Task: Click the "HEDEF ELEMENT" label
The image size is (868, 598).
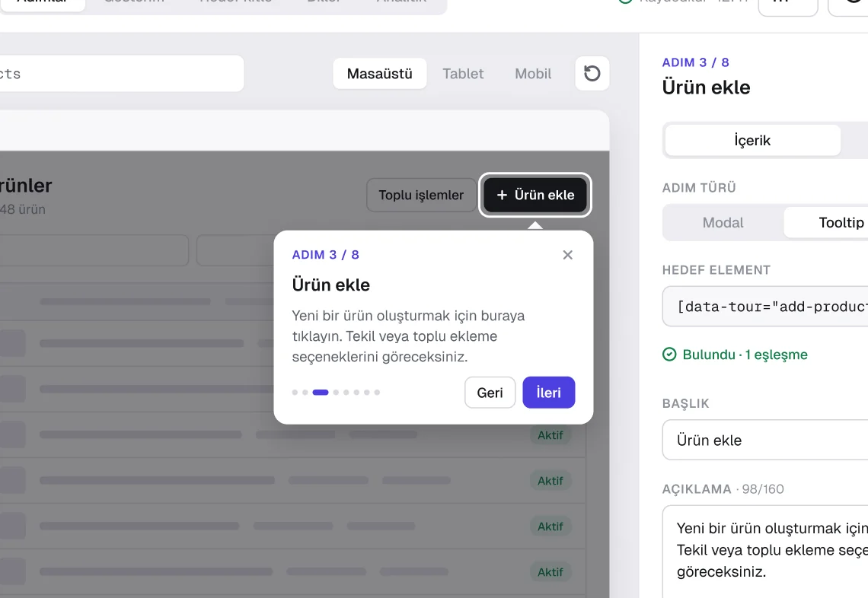Action: 716,270
